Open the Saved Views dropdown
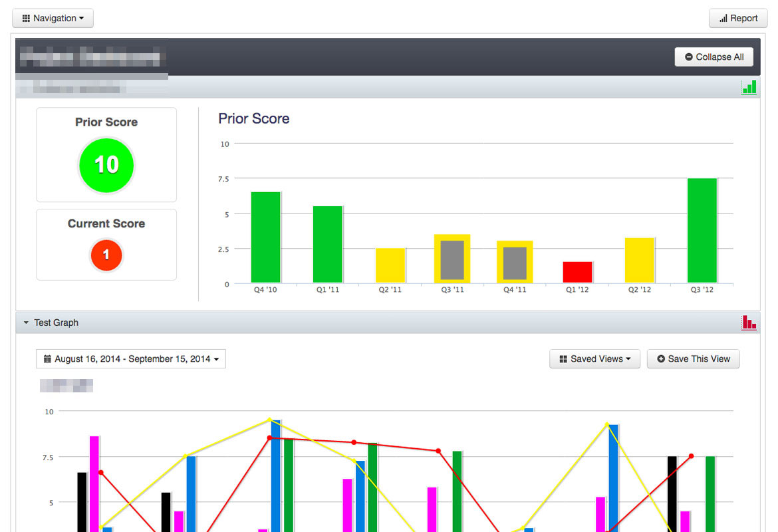Viewport: 778px width, 532px height. point(595,359)
